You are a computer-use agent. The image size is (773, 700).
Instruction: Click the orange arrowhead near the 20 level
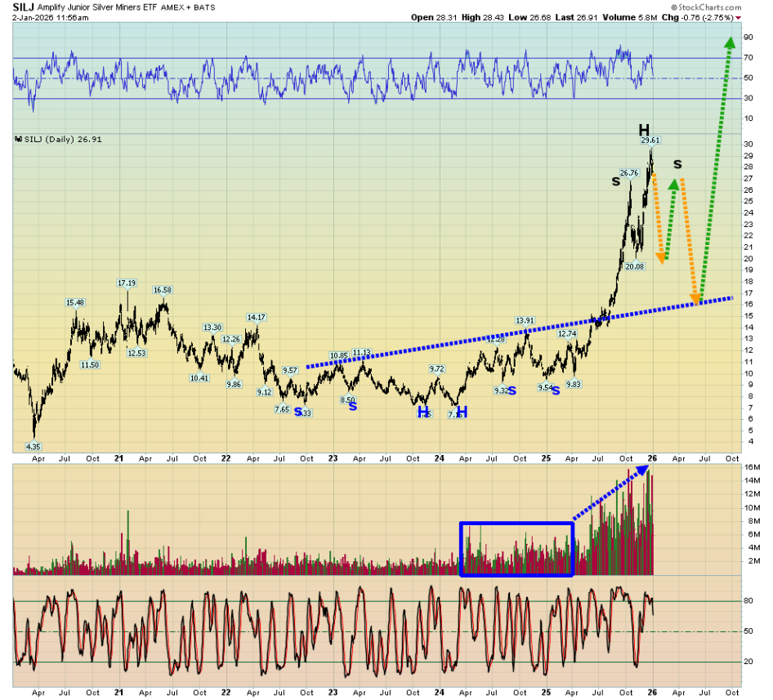661,256
